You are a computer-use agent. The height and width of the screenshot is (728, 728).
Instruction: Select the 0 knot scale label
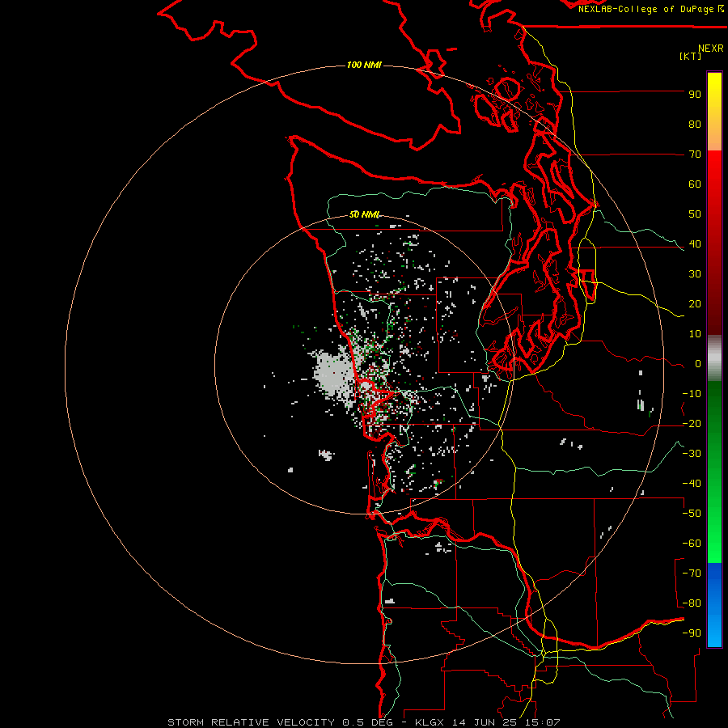[698, 363]
